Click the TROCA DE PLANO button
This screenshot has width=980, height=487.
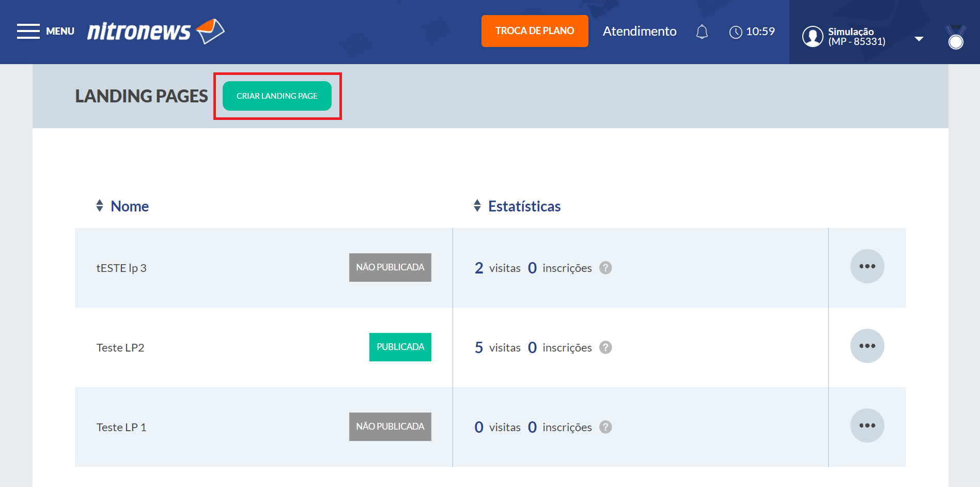tap(535, 31)
